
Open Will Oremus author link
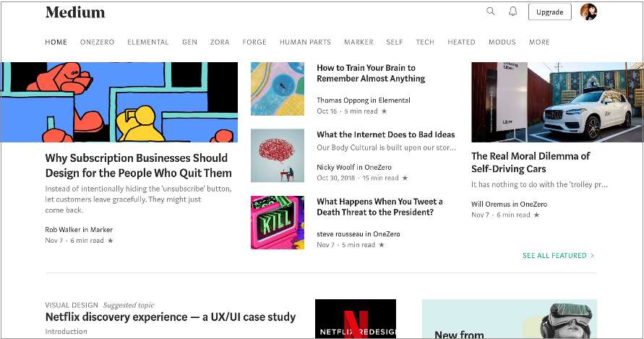pos(490,205)
